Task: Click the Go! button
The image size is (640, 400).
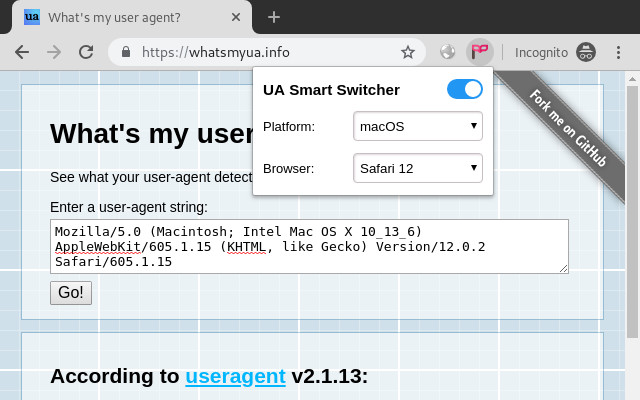Action: pyautogui.click(x=71, y=293)
